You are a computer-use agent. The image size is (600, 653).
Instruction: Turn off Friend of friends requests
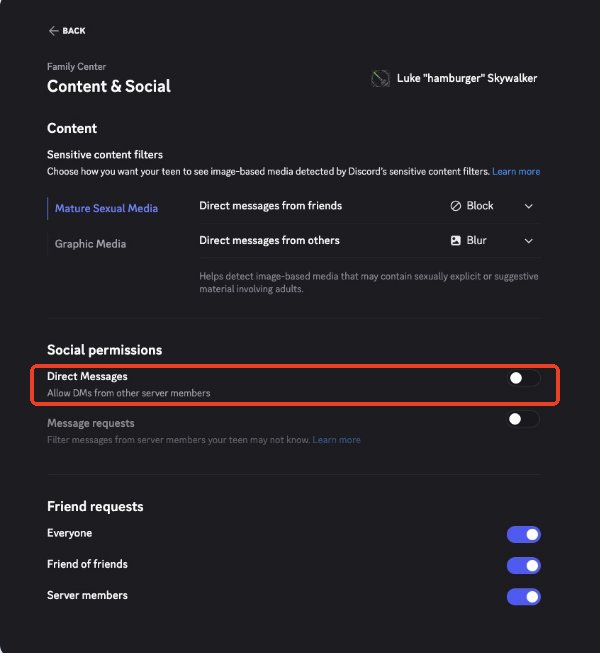(x=524, y=566)
